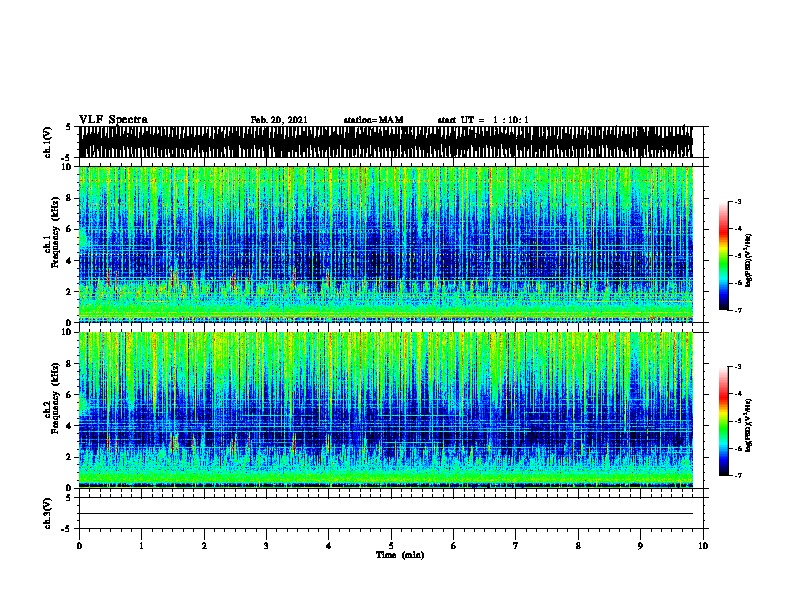The width and height of the screenshot is (792, 612).
Task: Click the "6" kHz tick on ch.2 spectrogram axis
Action: point(70,395)
